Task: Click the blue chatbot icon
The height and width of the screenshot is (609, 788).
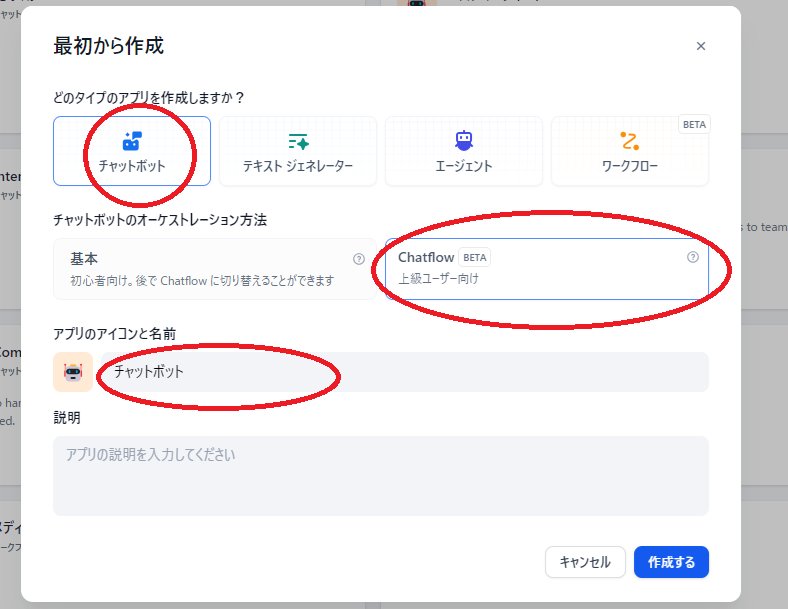Action: click(132, 141)
